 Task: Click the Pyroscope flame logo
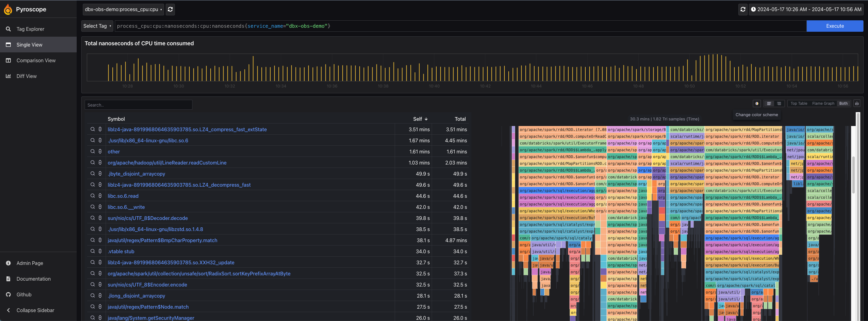click(8, 10)
